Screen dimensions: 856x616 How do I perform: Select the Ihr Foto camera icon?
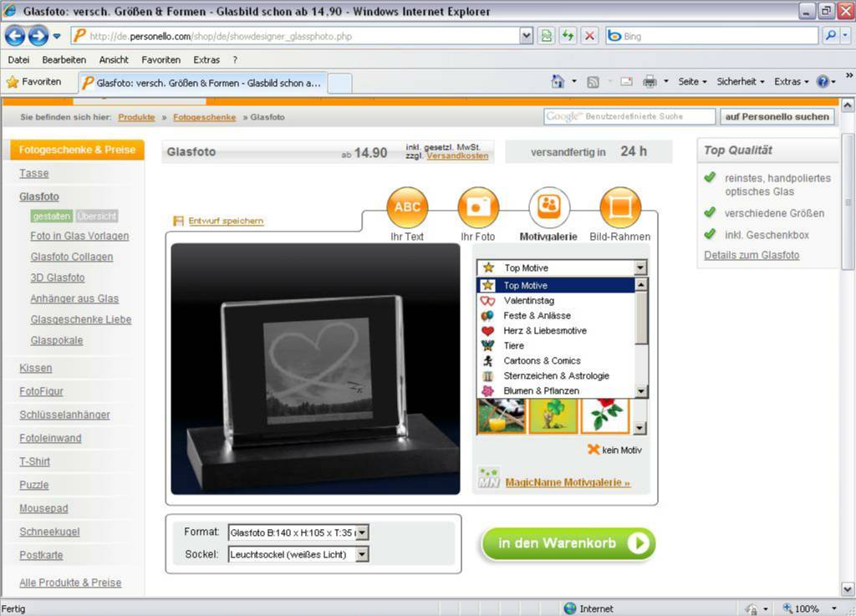coord(477,206)
